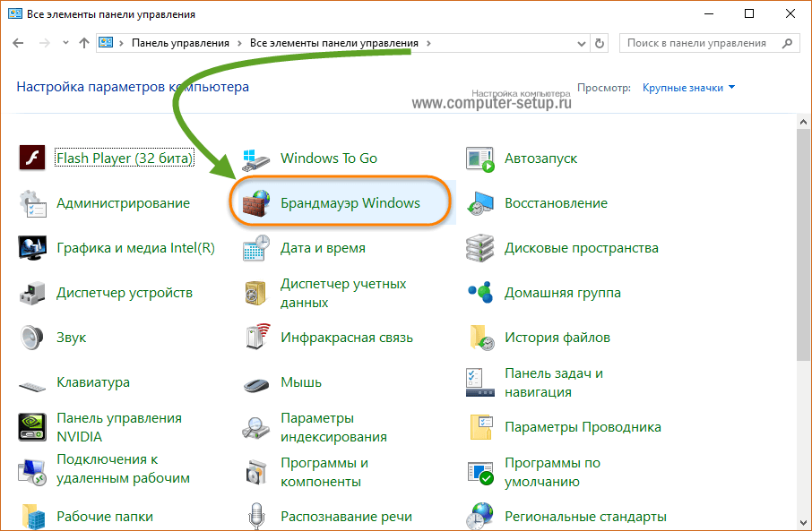Screen dimensions: 812x531
Task: Expand the address bar history dropdown
Action: point(581,44)
